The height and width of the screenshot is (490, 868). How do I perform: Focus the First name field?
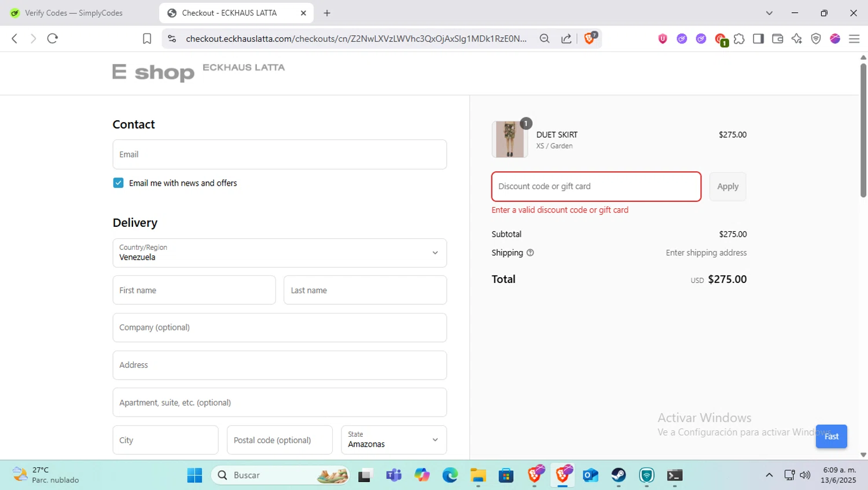[x=194, y=290]
